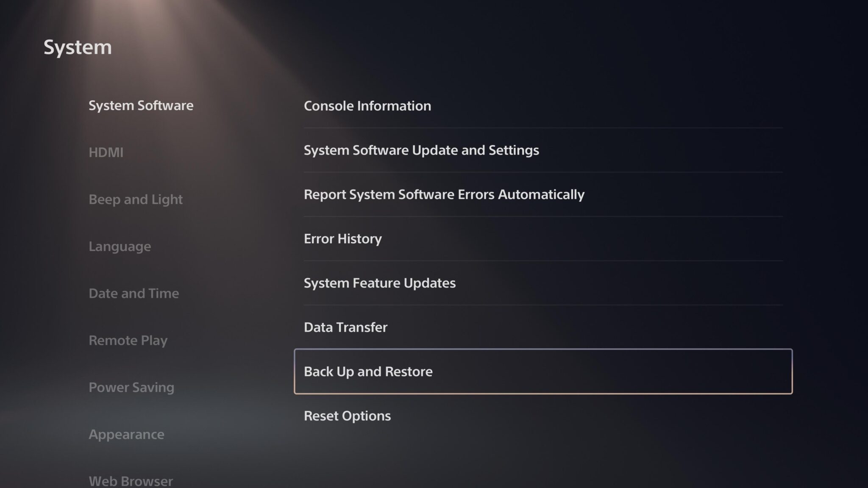Switch to the HDMI settings section
This screenshot has height=488, width=868.
tap(106, 152)
